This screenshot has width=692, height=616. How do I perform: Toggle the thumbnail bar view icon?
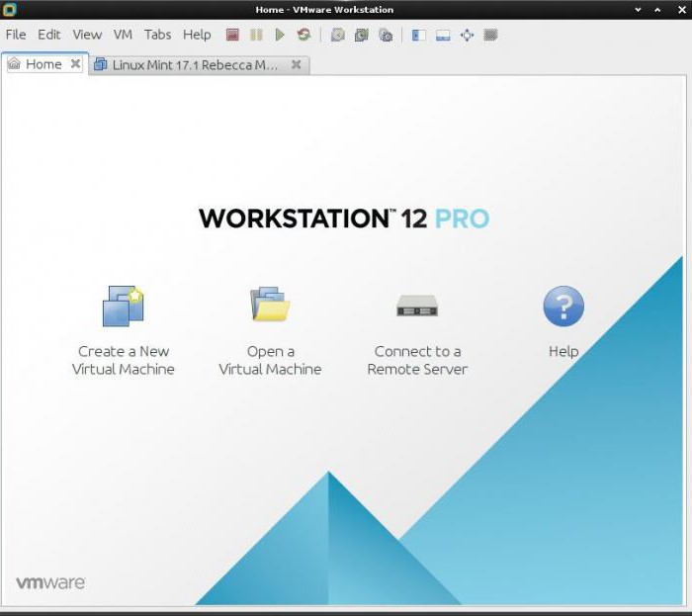point(443,35)
